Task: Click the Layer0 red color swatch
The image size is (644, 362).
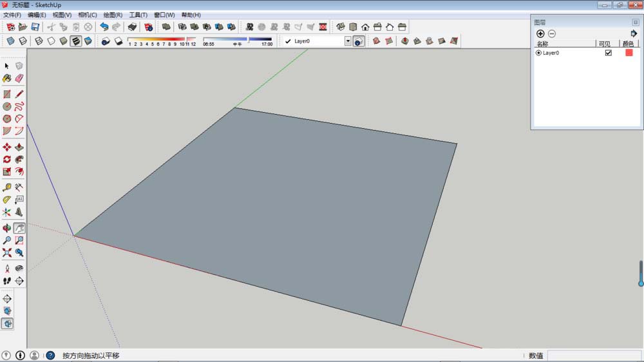Action: pos(629,53)
